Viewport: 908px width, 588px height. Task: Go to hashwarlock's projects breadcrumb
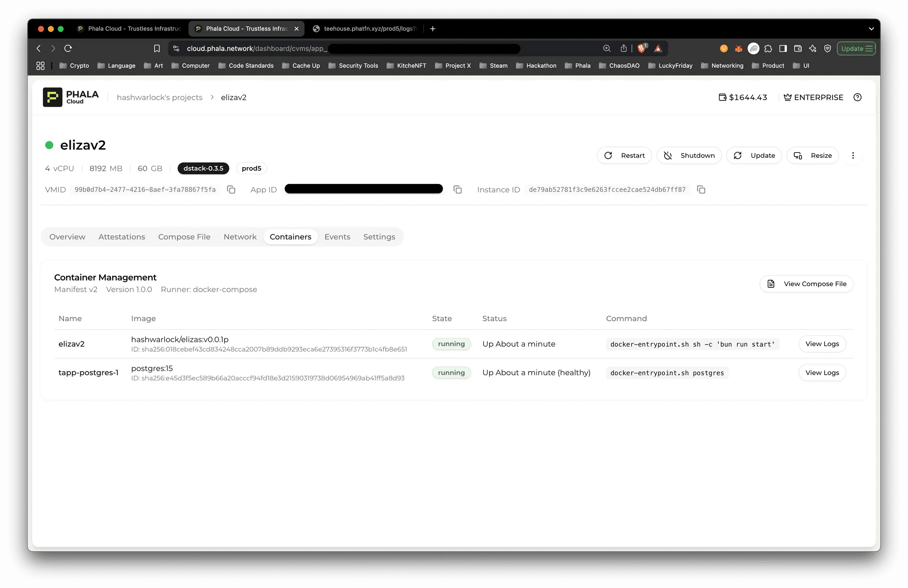(159, 98)
